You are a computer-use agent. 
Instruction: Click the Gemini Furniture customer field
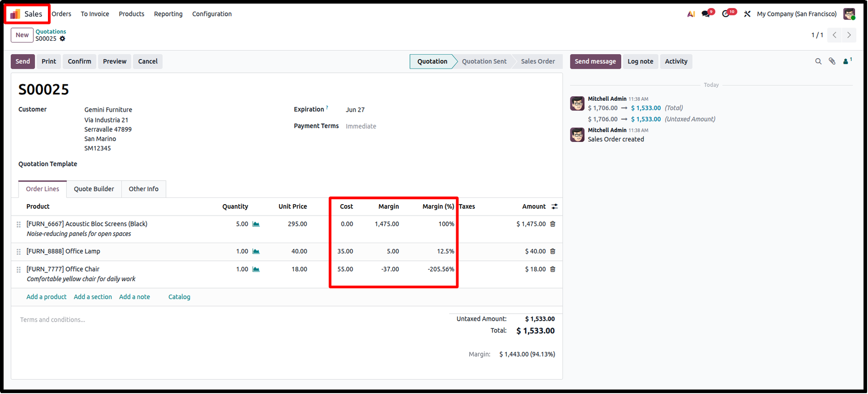(108, 110)
